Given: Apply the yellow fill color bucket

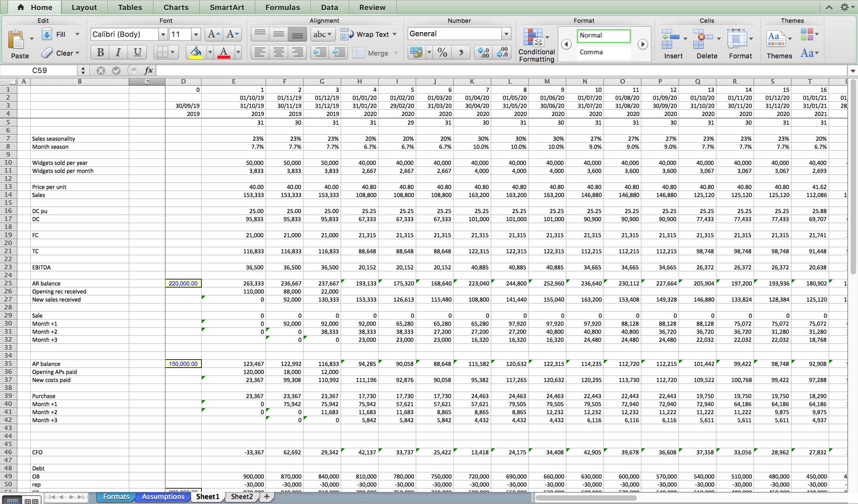Looking at the screenshot, I should coord(196,52).
